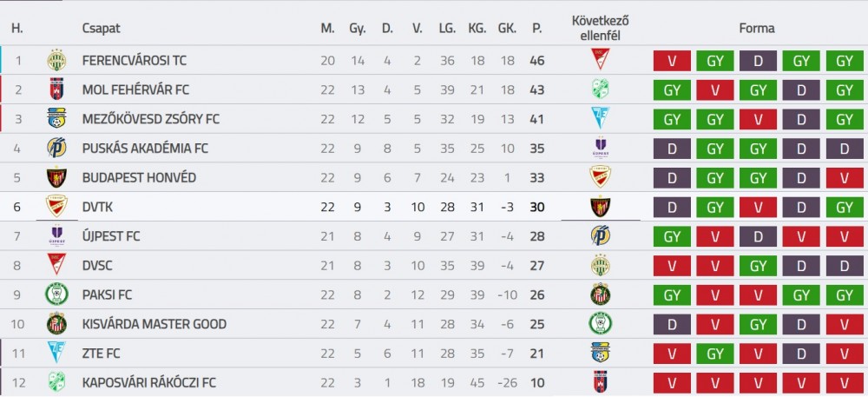Click Puskás Akadémia's last D form box

[x=845, y=149]
